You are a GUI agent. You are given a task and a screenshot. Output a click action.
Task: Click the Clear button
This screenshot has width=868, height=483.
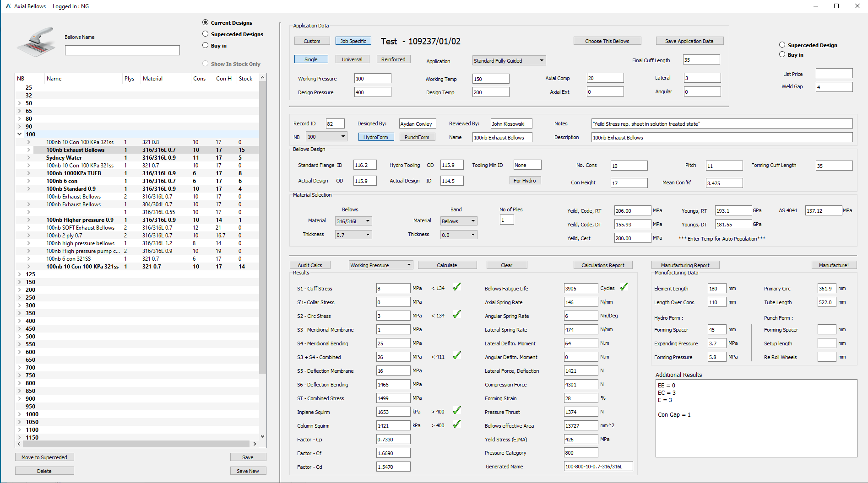click(x=506, y=265)
